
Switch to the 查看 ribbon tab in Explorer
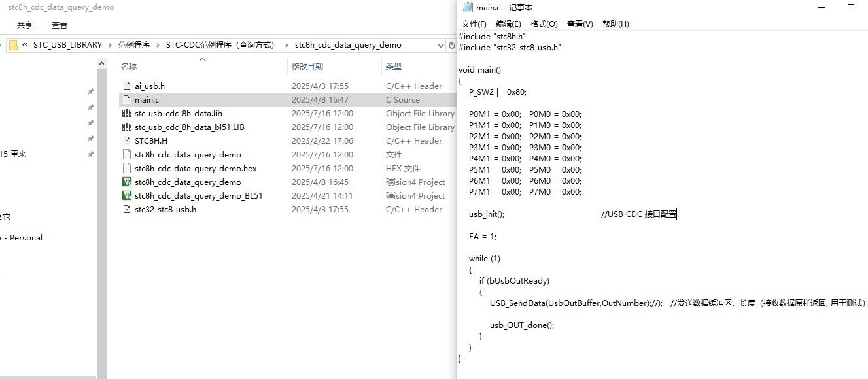pos(60,25)
